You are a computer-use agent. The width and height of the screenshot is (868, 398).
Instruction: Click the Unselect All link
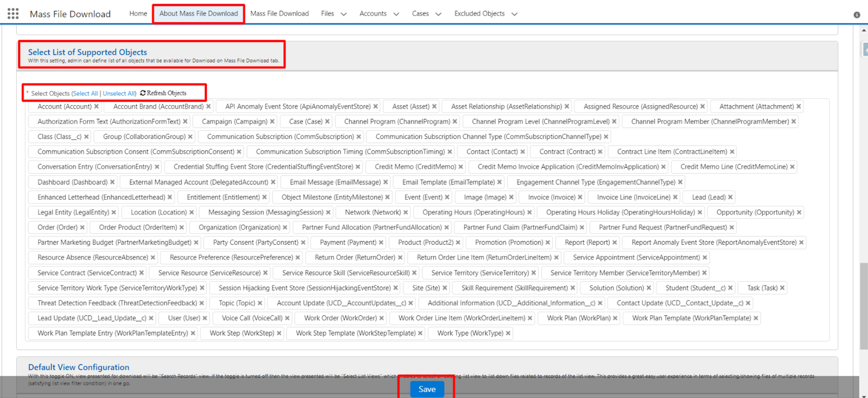coord(119,93)
